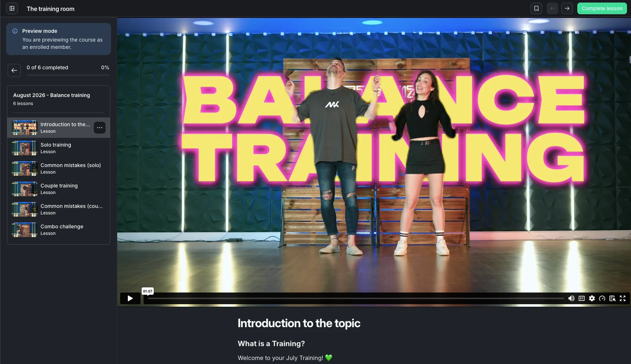Click the Common mistakes (cou... thumbnail
The height and width of the screenshot is (364, 631).
click(x=24, y=209)
